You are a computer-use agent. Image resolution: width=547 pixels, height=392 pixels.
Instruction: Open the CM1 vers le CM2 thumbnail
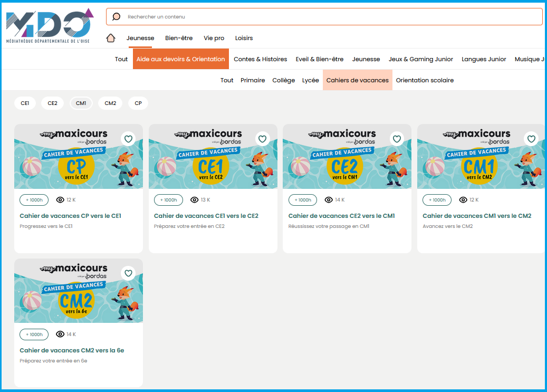point(481,156)
